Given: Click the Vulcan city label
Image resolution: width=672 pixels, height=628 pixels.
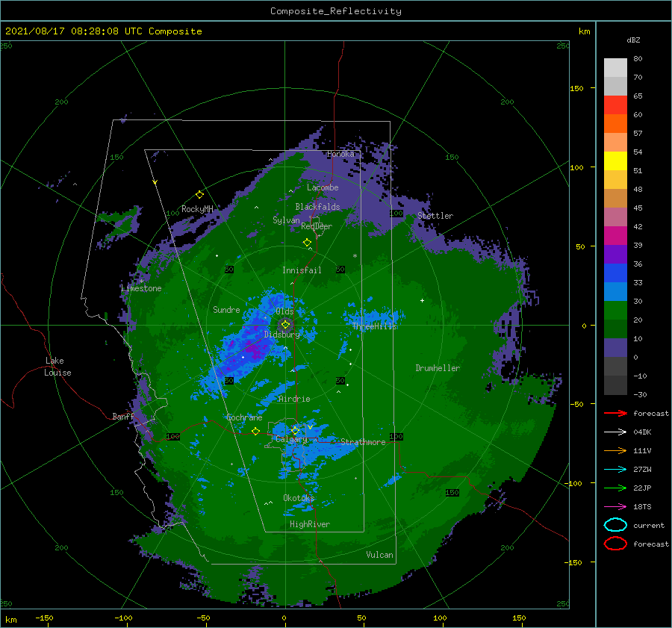Looking at the screenshot, I should [x=380, y=555].
